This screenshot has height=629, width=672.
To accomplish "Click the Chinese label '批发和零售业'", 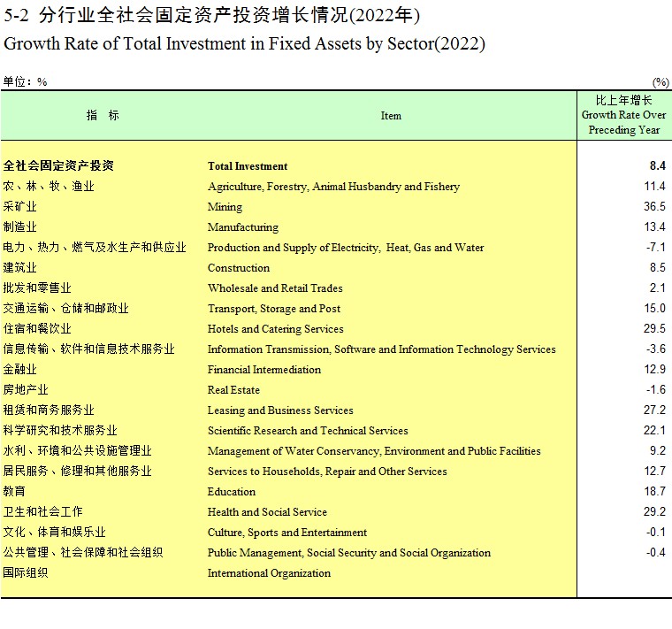I will point(37,288).
